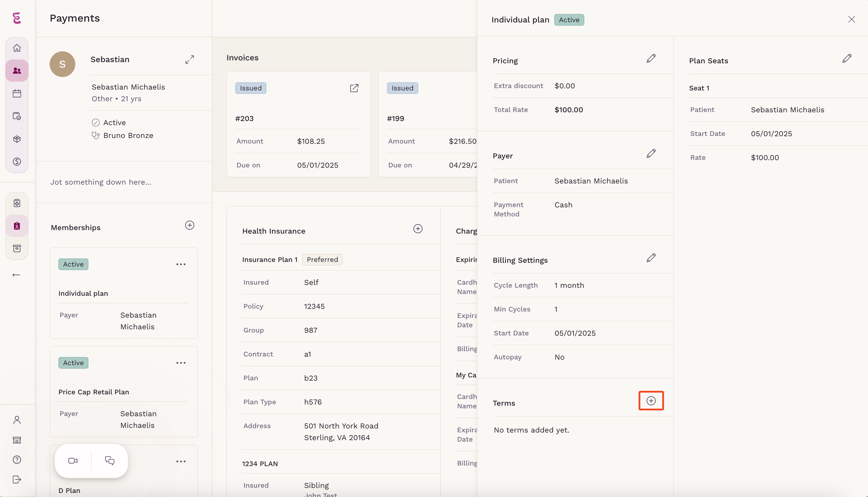Screen dimensions: 868x497
Task: Expand Sebastian's patient card
Action: click(189, 60)
